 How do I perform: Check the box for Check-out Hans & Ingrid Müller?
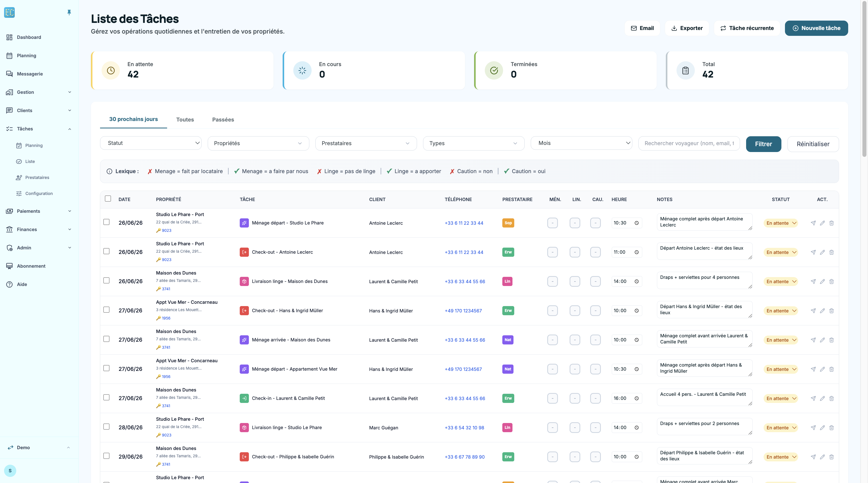click(x=106, y=310)
